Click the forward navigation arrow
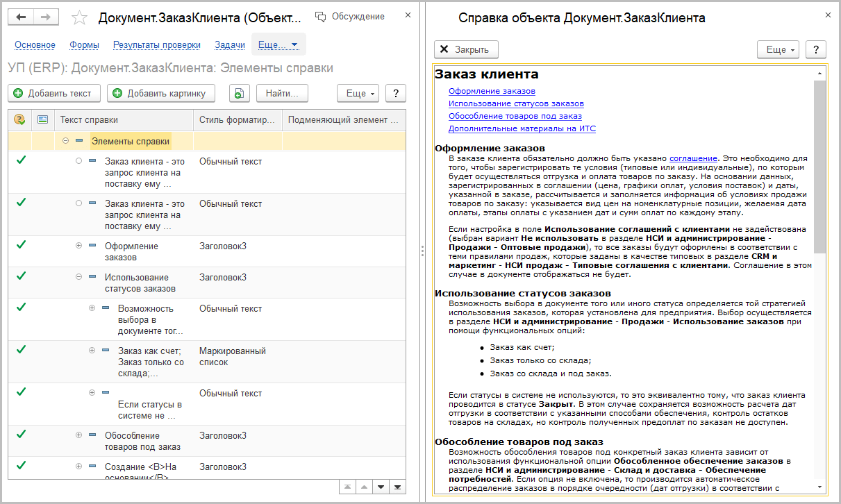The image size is (841, 504). [45, 17]
